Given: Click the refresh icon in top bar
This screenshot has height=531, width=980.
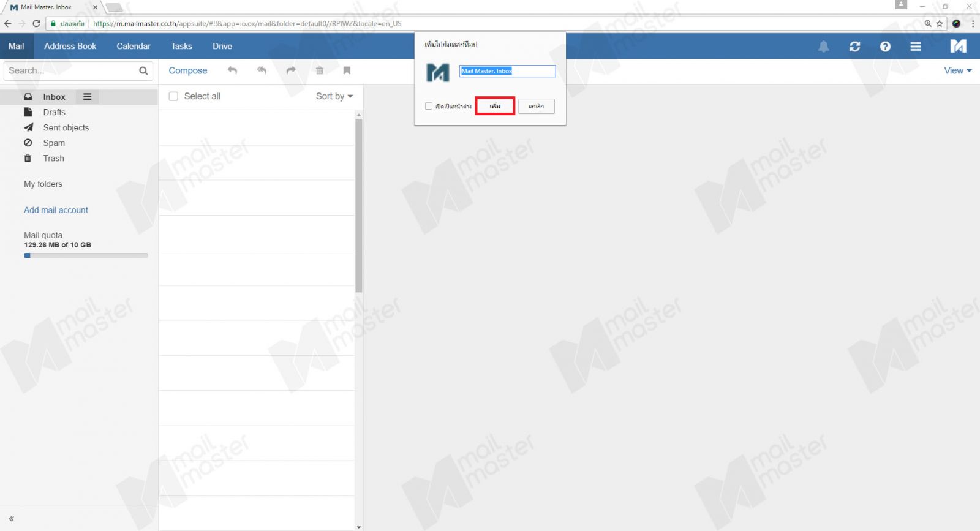Looking at the screenshot, I should tap(854, 47).
